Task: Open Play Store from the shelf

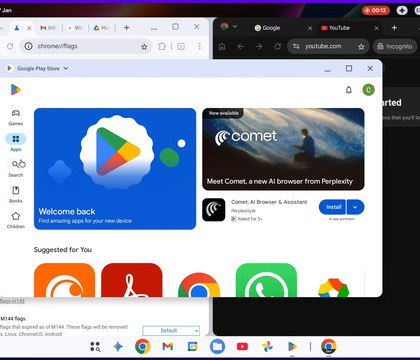Action: coord(292,347)
